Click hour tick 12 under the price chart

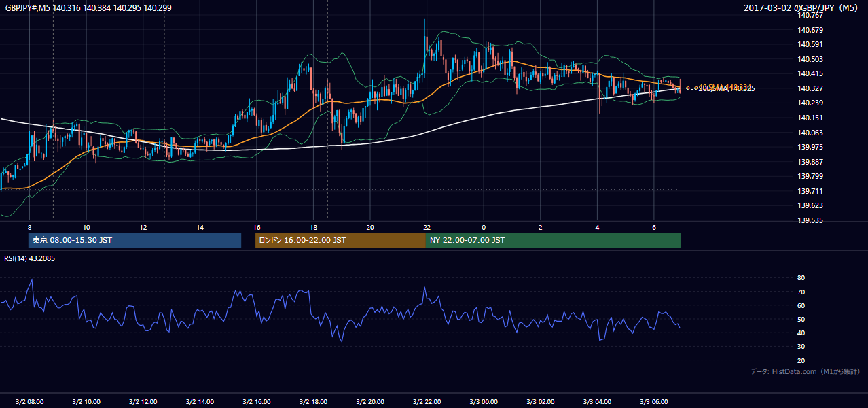tap(143, 227)
